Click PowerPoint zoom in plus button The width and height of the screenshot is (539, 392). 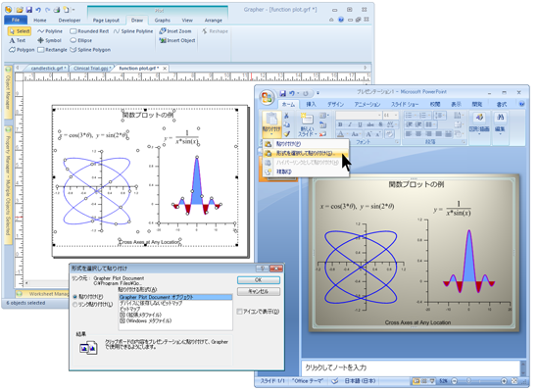[504, 381]
